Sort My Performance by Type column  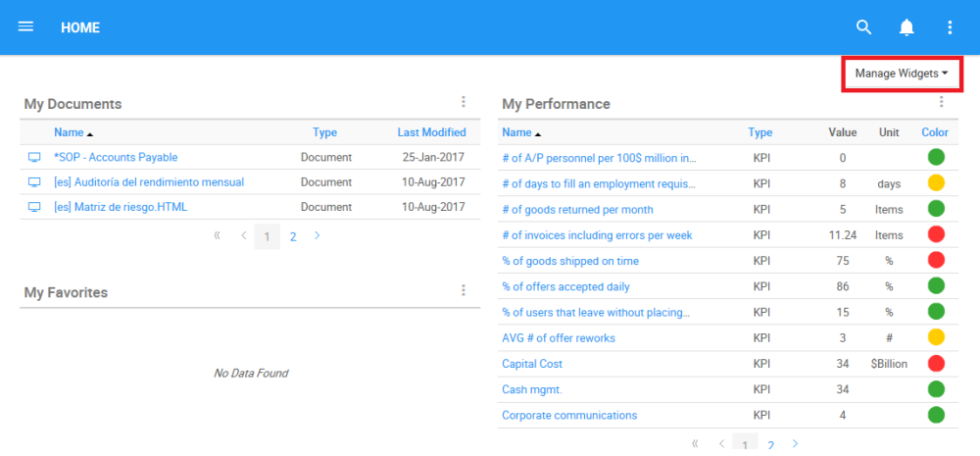click(x=759, y=132)
